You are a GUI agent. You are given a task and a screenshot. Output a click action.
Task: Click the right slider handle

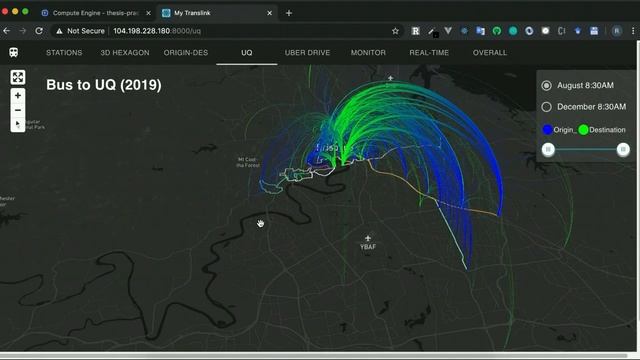[x=623, y=149]
